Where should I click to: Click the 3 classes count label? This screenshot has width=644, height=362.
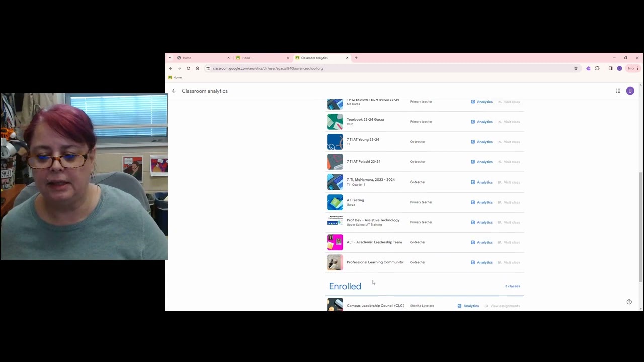pyautogui.click(x=512, y=286)
